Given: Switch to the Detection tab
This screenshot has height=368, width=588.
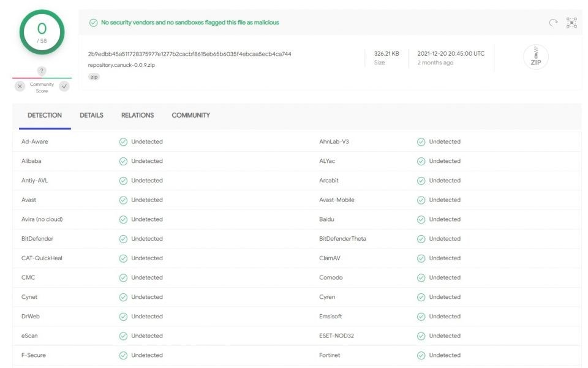Looking at the screenshot, I should point(45,116).
